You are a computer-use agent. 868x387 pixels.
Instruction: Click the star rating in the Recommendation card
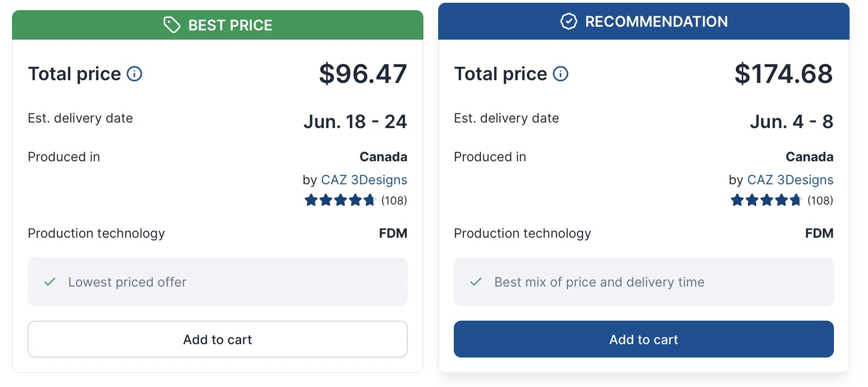click(x=766, y=200)
